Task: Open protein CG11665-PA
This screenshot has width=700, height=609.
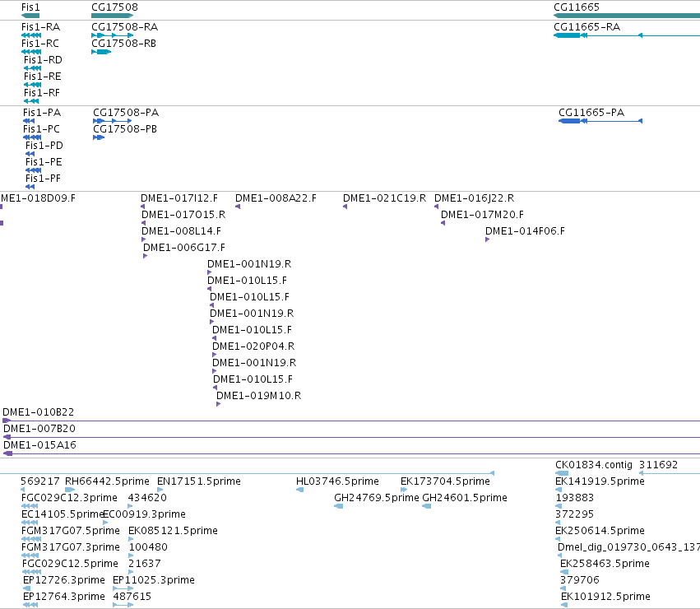Action: [600, 121]
